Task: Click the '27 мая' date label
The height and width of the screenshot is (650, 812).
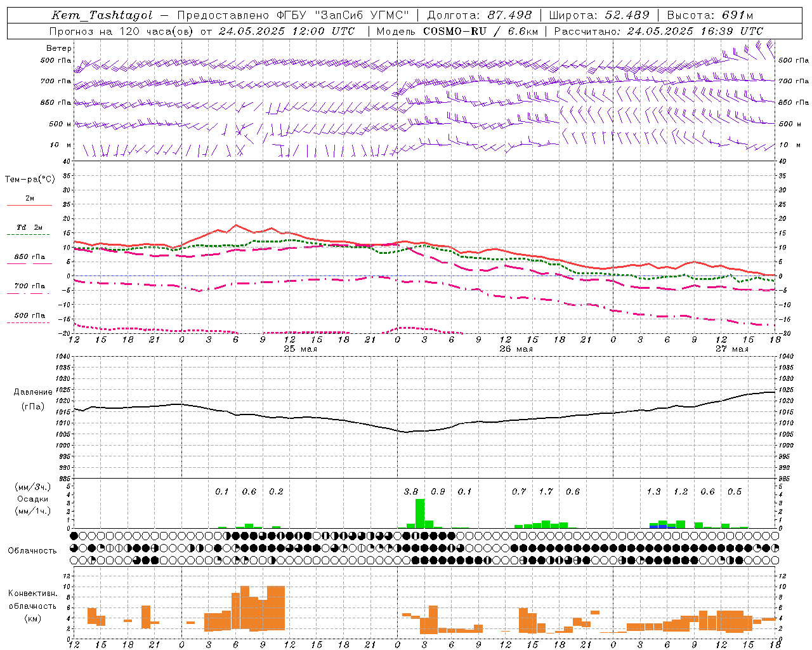Action: click(731, 349)
